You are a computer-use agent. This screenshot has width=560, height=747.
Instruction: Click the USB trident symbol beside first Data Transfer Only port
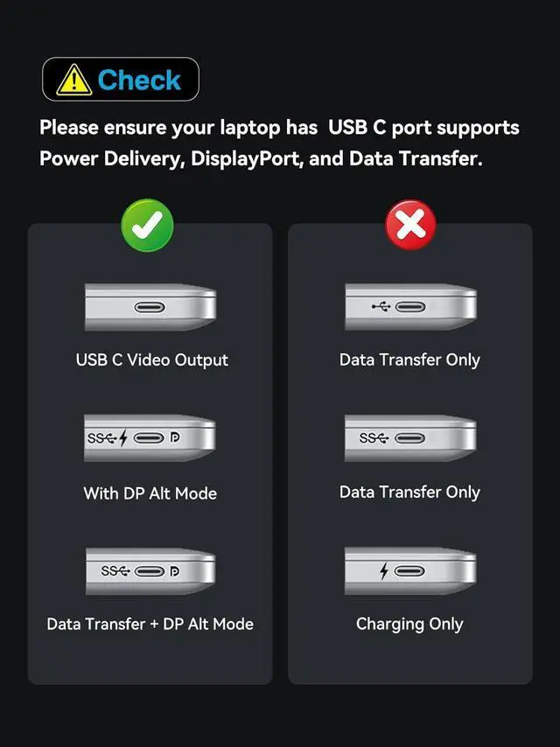(381, 307)
